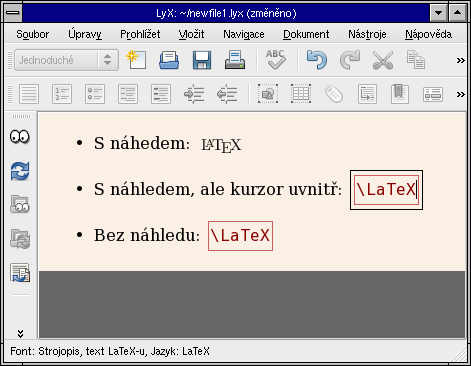Click inside the active \LaTeX inset

coord(386,190)
